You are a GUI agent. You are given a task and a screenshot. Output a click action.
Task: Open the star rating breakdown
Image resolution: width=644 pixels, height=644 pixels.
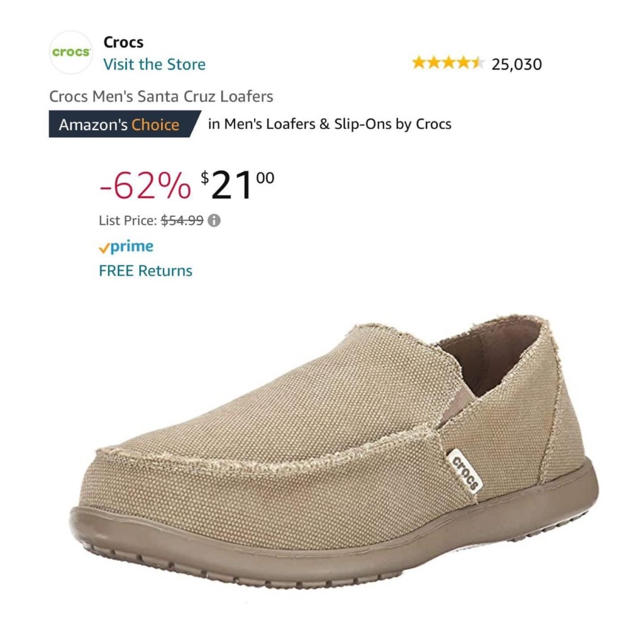pyautogui.click(x=448, y=63)
